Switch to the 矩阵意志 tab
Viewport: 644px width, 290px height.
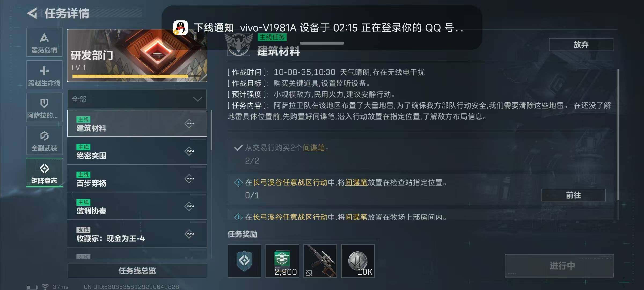point(44,173)
